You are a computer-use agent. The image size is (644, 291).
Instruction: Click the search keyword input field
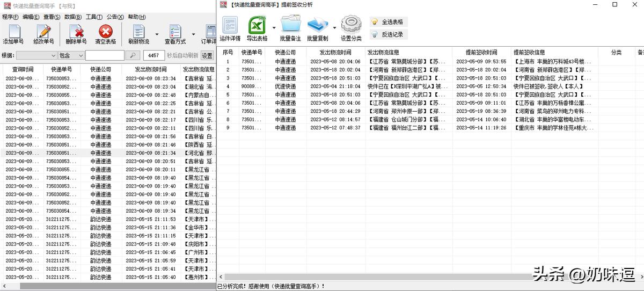[x=105, y=55]
